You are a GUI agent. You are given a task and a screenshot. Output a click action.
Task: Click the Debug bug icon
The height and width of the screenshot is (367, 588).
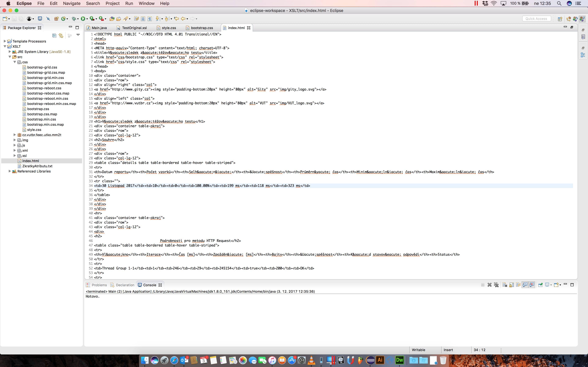(x=74, y=19)
